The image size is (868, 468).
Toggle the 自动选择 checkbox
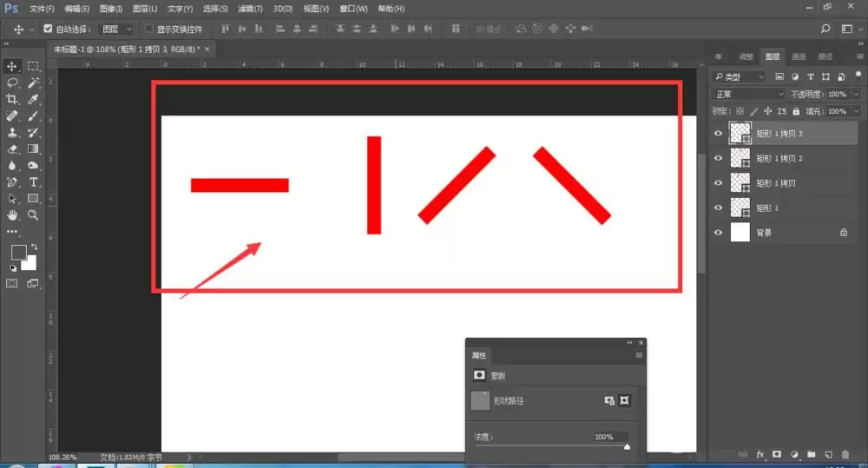[x=48, y=29]
